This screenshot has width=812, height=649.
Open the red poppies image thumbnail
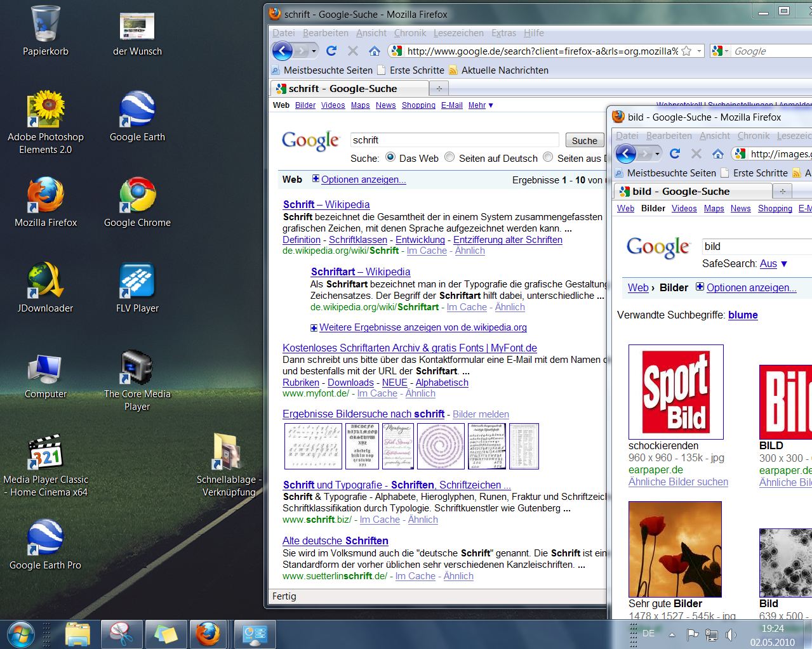675,549
